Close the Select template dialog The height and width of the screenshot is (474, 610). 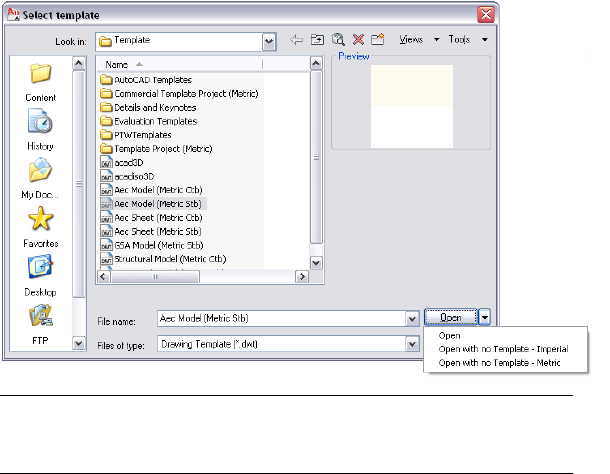click(486, 15)
